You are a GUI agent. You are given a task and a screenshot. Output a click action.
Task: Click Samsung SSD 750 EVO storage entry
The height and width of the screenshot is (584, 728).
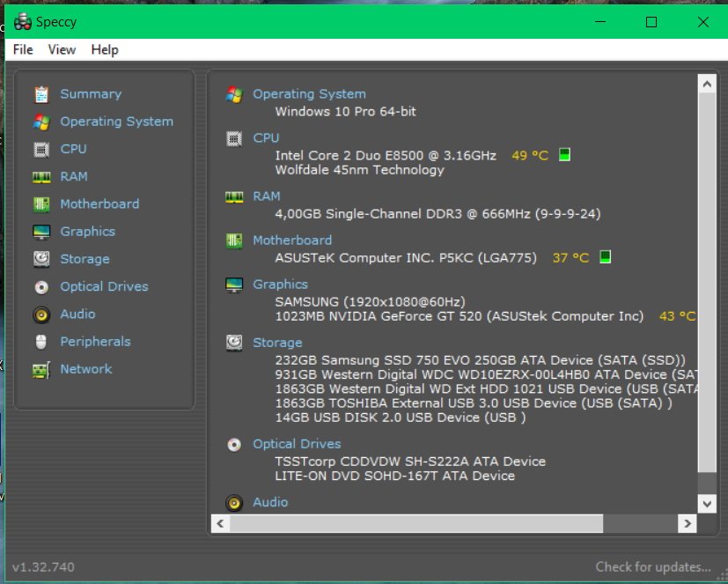tap(480, 360)
